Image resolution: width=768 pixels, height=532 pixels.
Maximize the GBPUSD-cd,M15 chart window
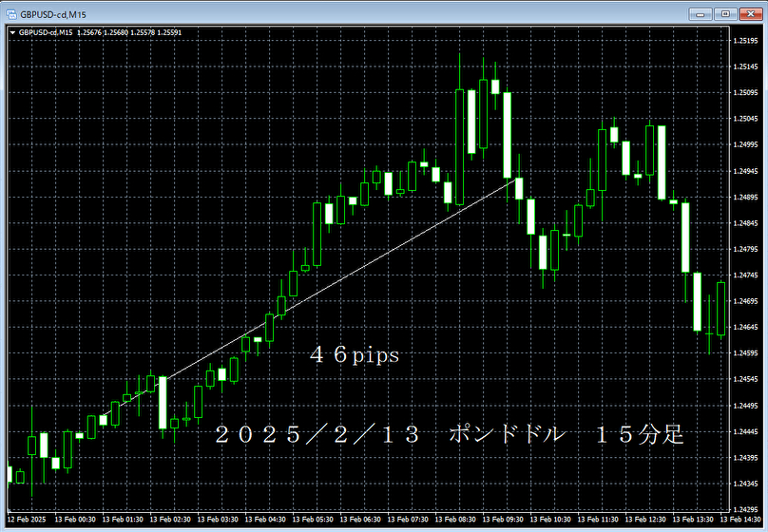click(x=725, y=14)
